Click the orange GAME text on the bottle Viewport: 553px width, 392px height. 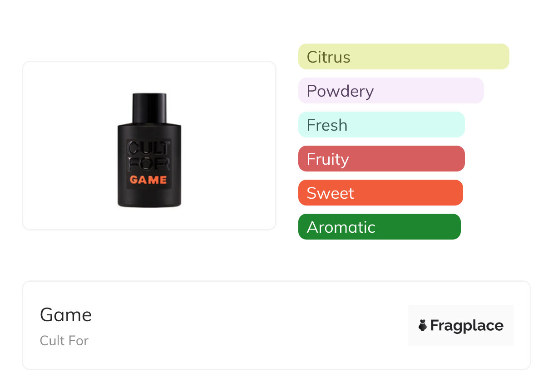148,180
